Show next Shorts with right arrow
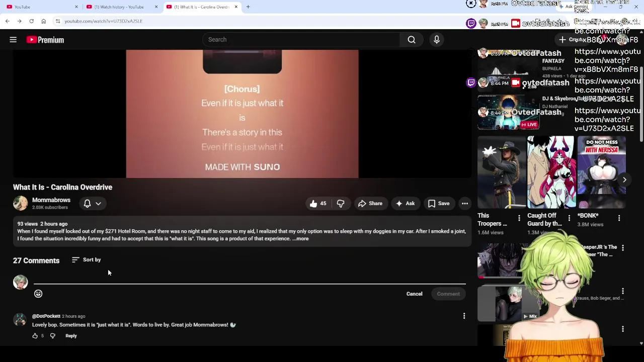This screenshot has height=362, width=644. pos(624,179)
